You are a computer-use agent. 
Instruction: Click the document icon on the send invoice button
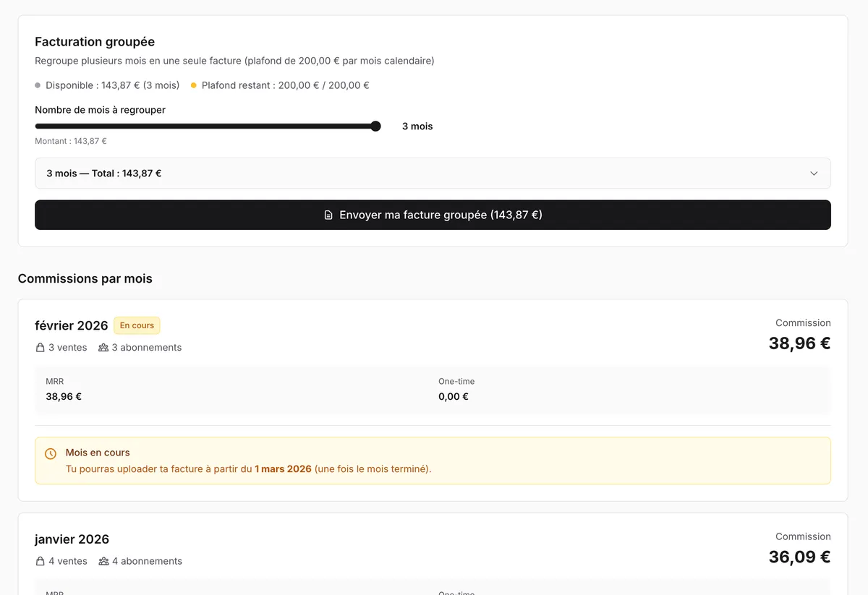328,215
